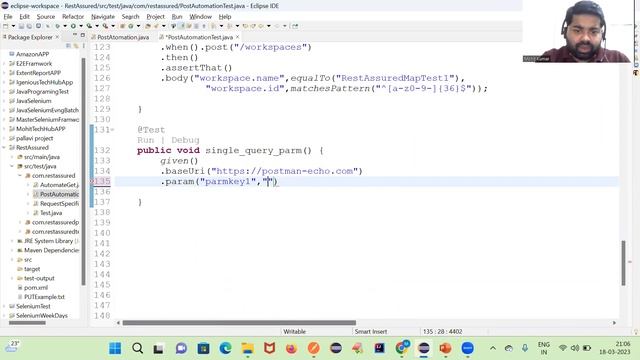Open the Project menu
Screen dimensions: 640x360
(x=155, y=17)
